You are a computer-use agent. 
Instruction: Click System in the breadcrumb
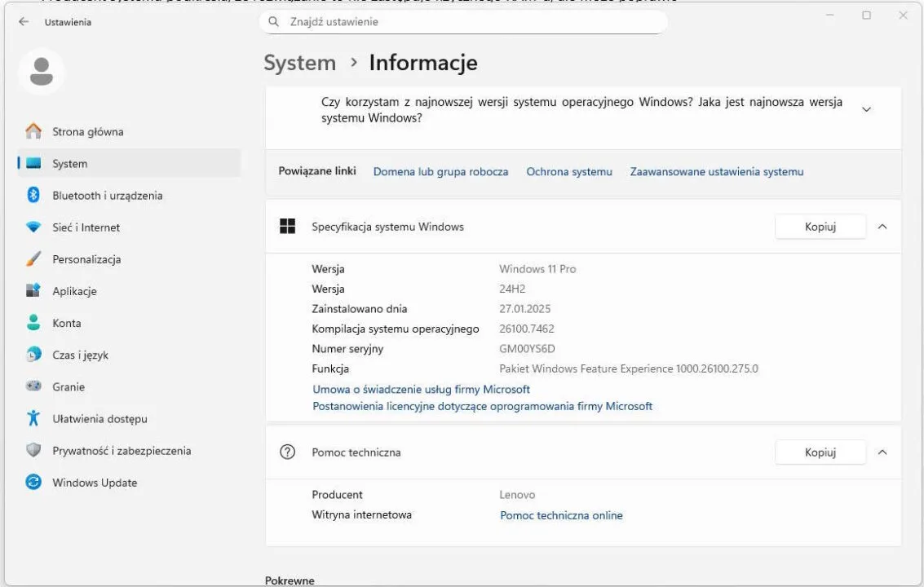(299, 63)
